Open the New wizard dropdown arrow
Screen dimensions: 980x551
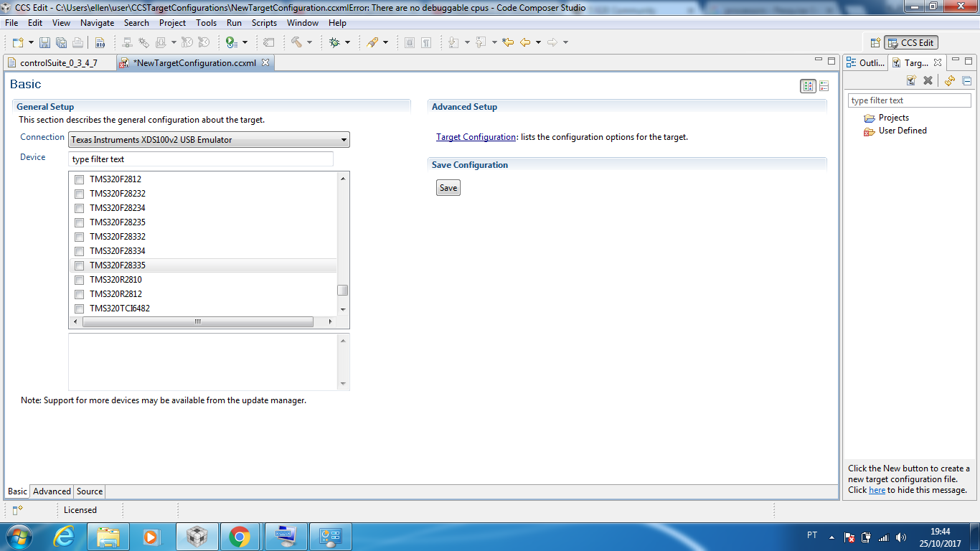[31, 42]
